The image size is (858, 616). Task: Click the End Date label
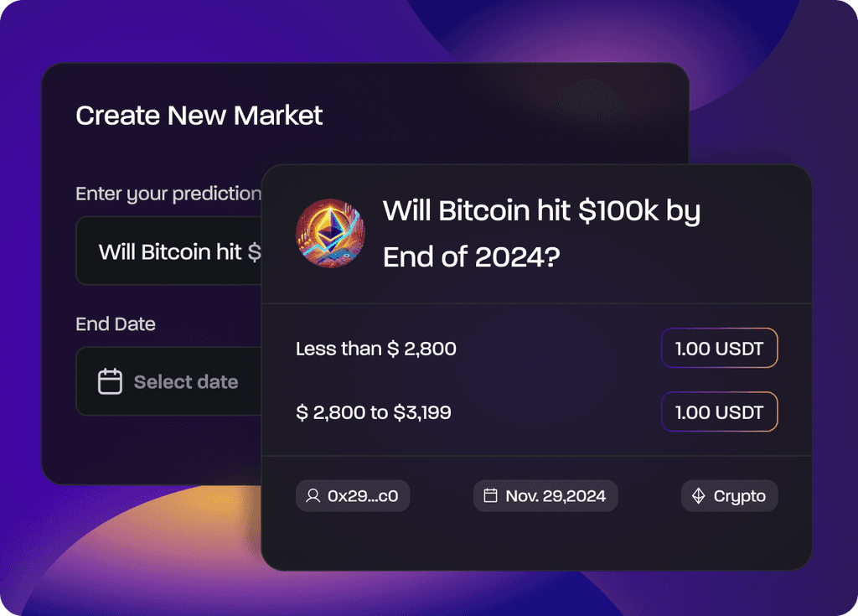(x=116, y=324)
